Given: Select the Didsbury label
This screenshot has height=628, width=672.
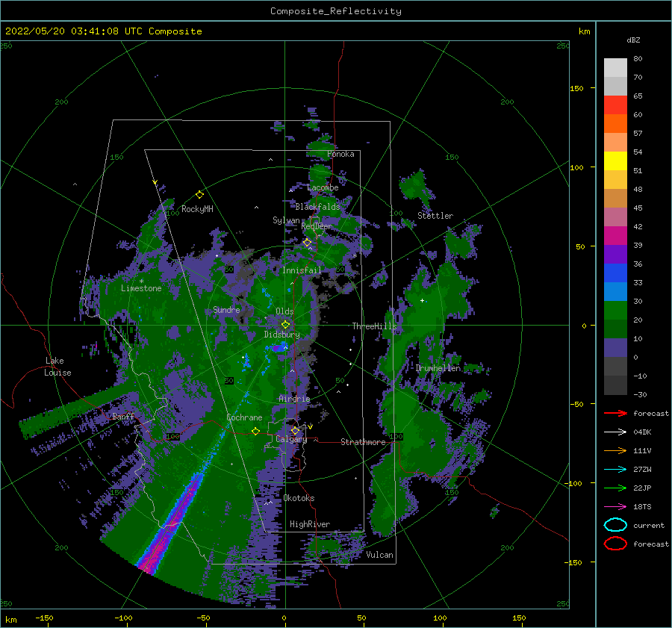Looking at the screenshot, I should click(x=281, y=335).
